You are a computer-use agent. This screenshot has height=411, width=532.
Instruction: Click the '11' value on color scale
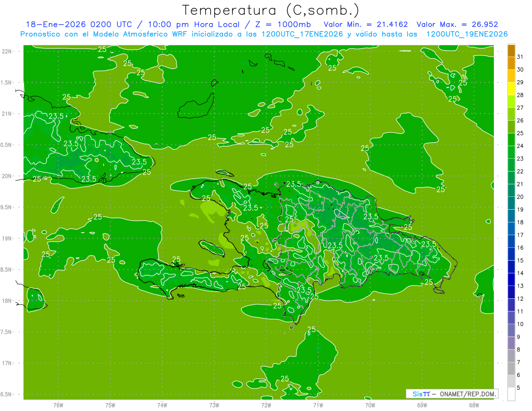click(520, 311)
